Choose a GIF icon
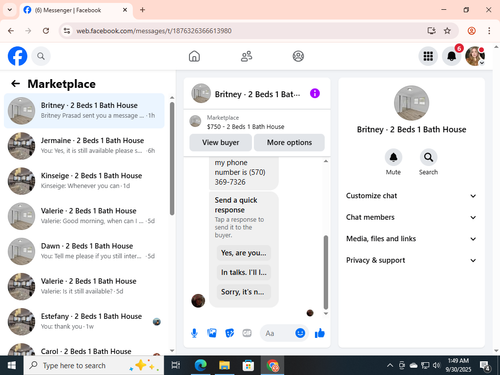500x375 pixels. [x=247, y=333]
